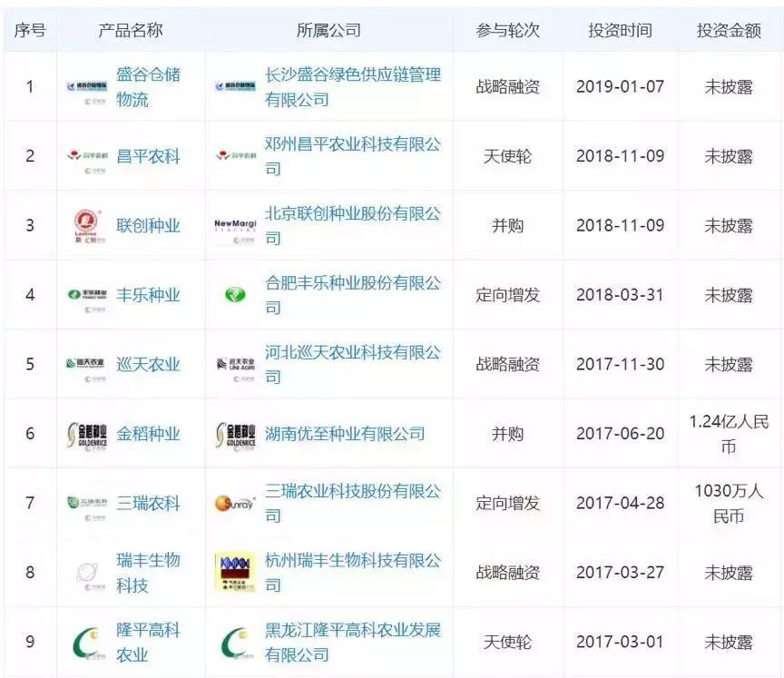The height and width of the screenshot is (678, 784).
Task: Open 杭州瑞丰生物科技有限公司 company link
Action: point(352,573)
